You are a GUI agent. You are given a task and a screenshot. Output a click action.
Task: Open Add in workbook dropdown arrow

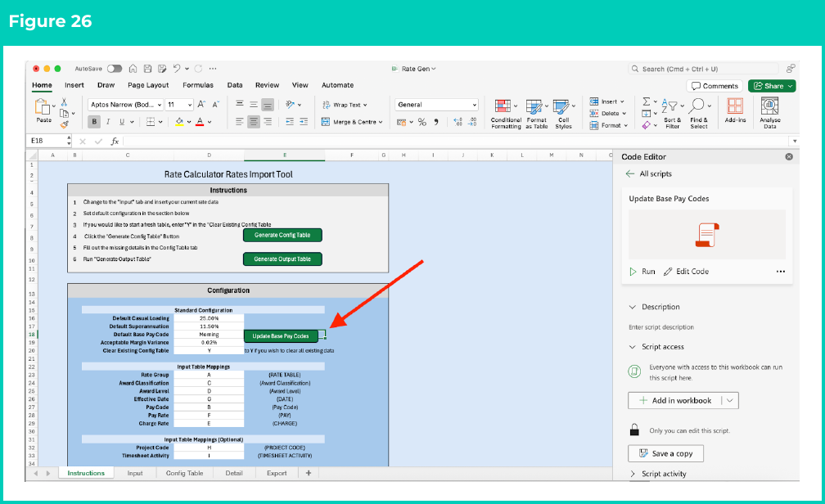tap(730, 400)
